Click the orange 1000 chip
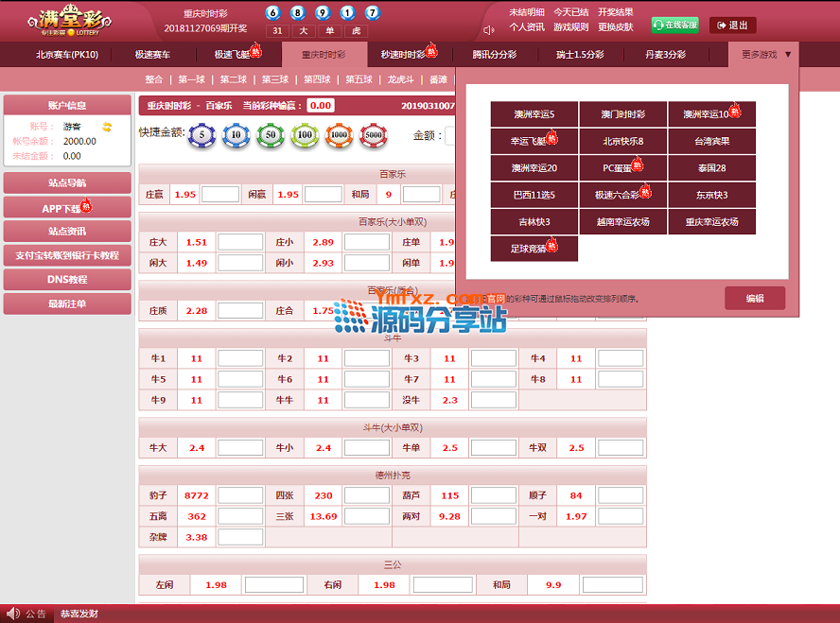Screen dimensions: 840x623 click(x=339, y=136)
